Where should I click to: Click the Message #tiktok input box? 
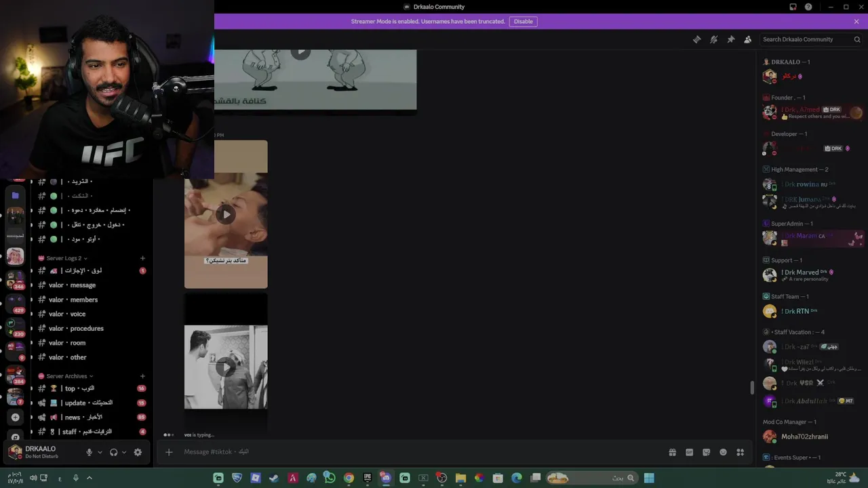click(420, 452)
